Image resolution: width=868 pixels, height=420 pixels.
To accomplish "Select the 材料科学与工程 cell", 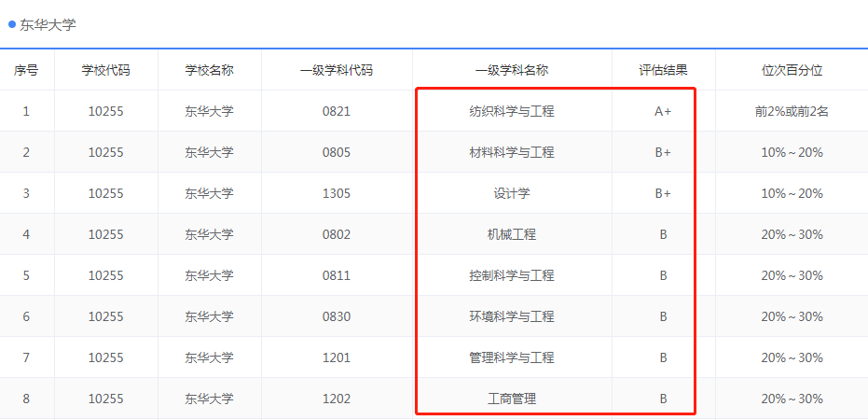I will click(x=512, y=152).
